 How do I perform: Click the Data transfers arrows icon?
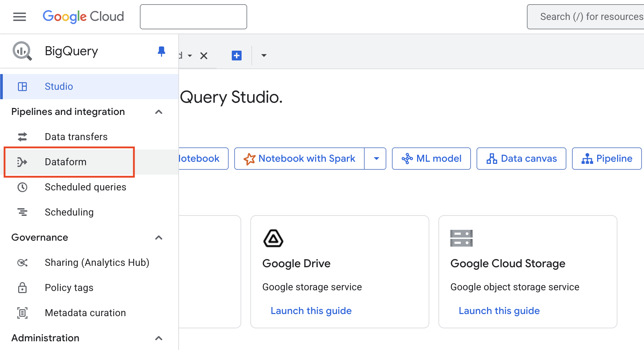pyautogui.click(x=22, y=137)
